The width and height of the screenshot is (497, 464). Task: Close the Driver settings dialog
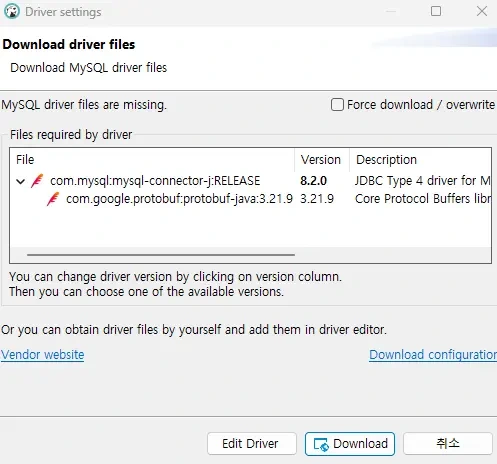click(482, 11)
